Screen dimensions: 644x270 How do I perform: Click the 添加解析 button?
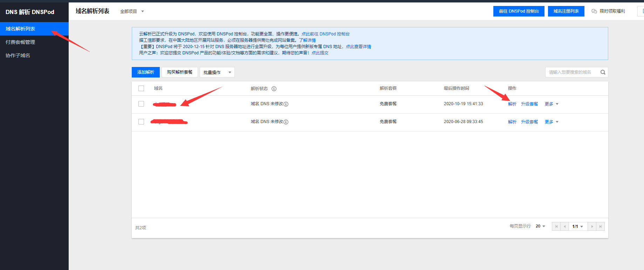146,72
